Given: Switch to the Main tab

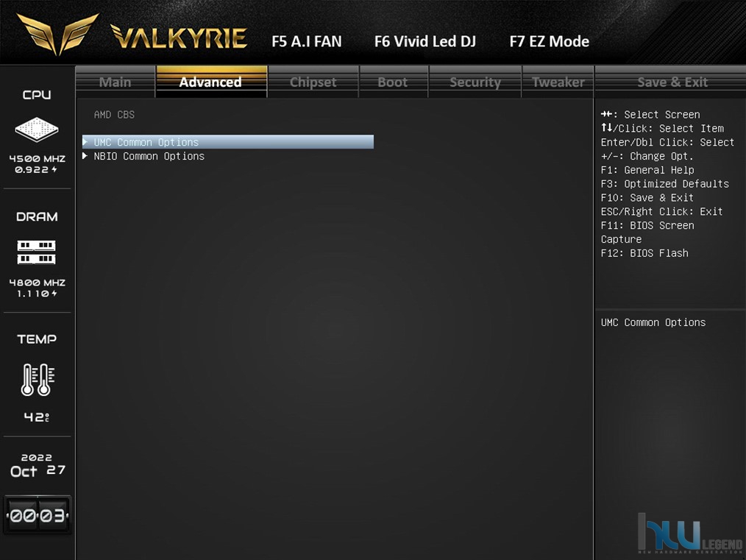Looking at the screenshot, I should click(115, 82).
